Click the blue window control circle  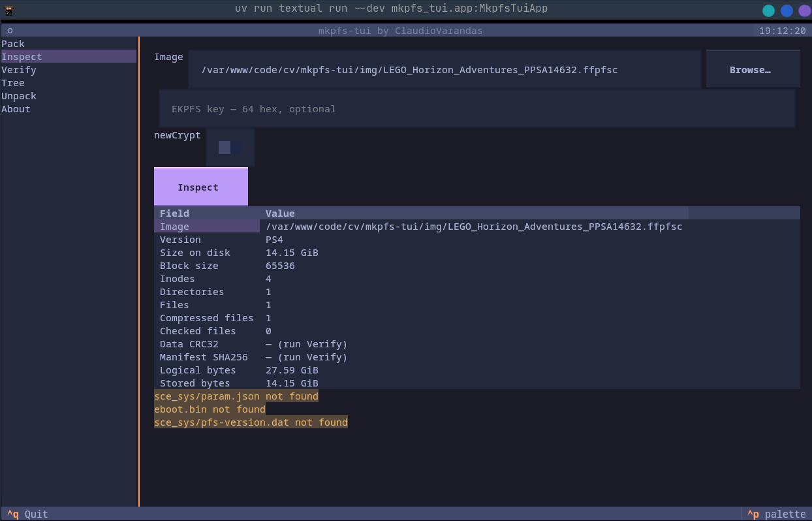[787, 10]
